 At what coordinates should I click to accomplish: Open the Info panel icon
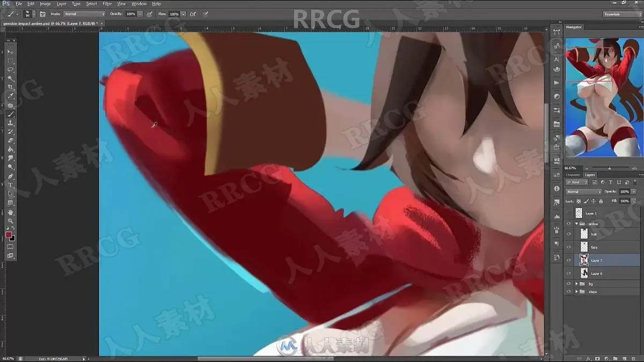[x=557, y=188]
